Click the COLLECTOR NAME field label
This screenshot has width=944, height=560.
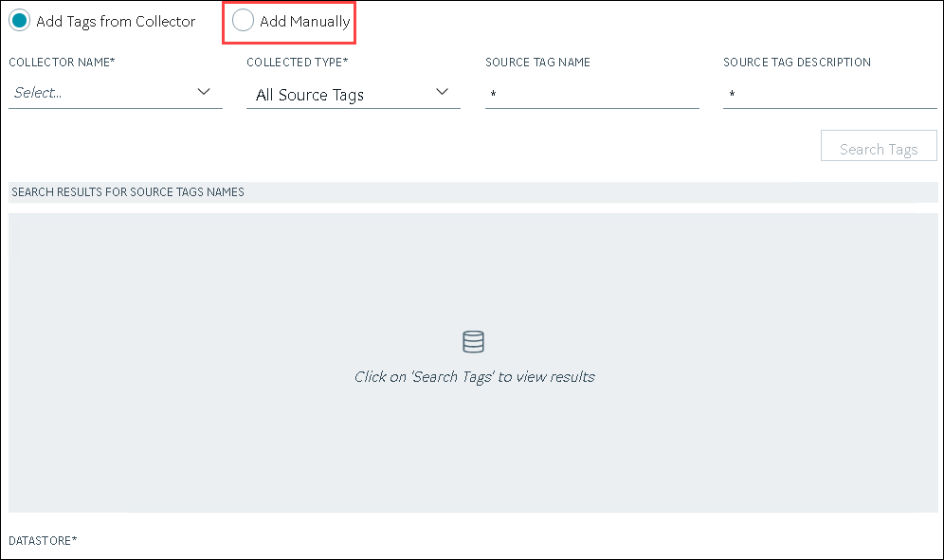pyautogui.click(x=62, y=62)
